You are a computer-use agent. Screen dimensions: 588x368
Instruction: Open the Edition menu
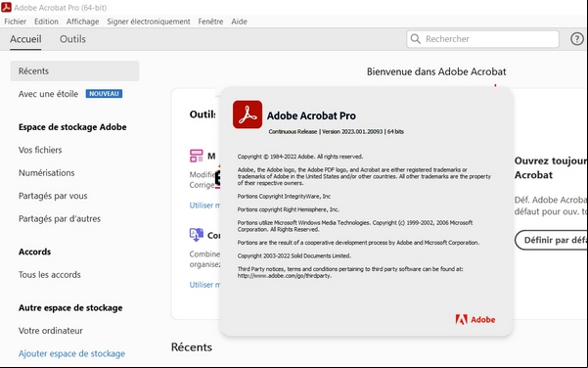[46, 22]
